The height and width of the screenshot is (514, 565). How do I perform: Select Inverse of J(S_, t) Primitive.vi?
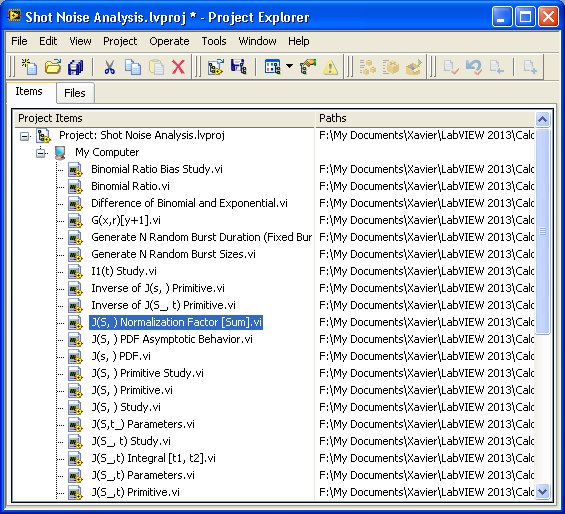click(163, 305)
